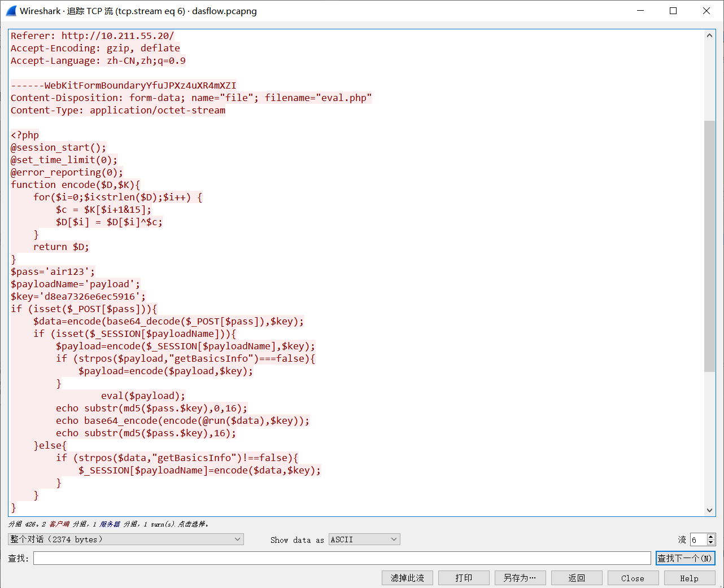Screen dimensions: 724x588
Task: Click the @error_reporting(0); line
Action: pos(67,172)
